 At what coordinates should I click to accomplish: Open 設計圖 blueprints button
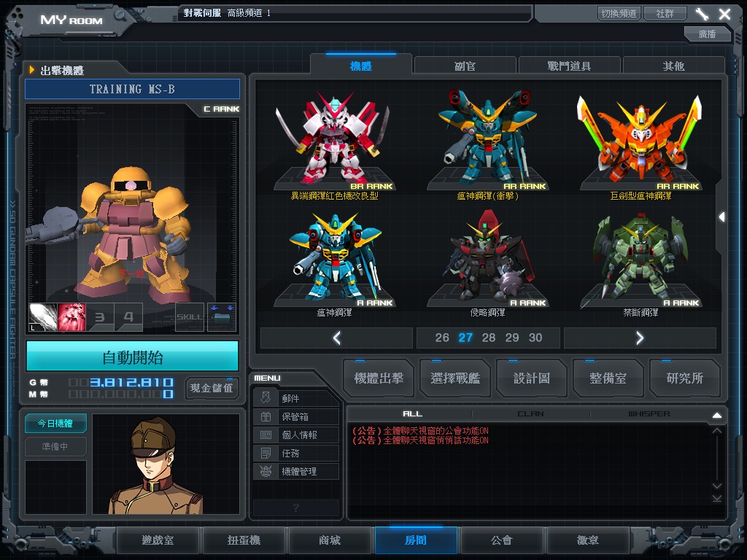pyautogui.click(x=532, y=378)
